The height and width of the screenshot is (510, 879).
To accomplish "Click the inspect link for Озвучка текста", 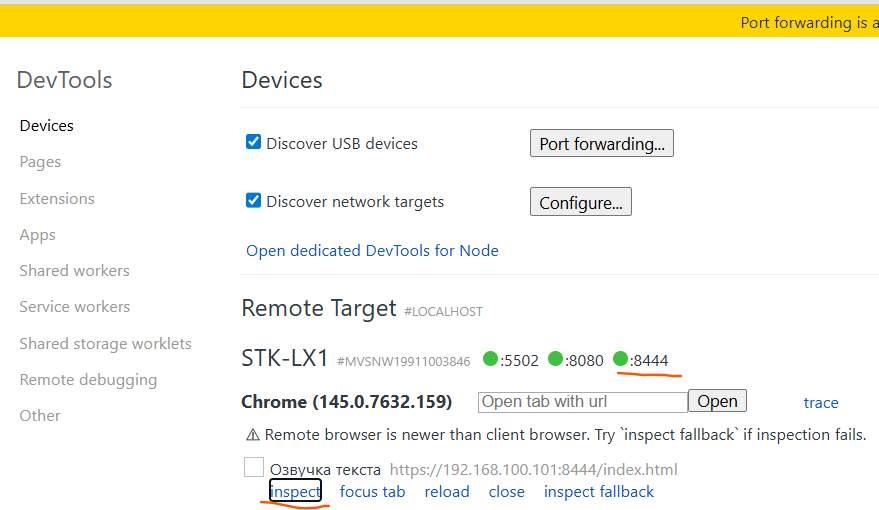I will (295, 491).
